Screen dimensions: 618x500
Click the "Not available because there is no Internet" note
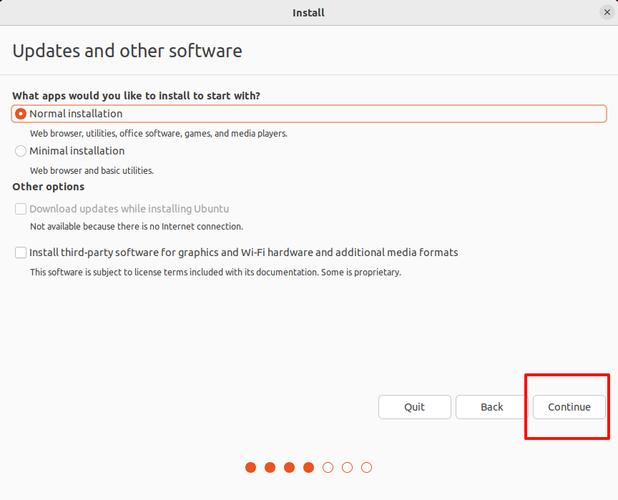click(x=136, y=227)
